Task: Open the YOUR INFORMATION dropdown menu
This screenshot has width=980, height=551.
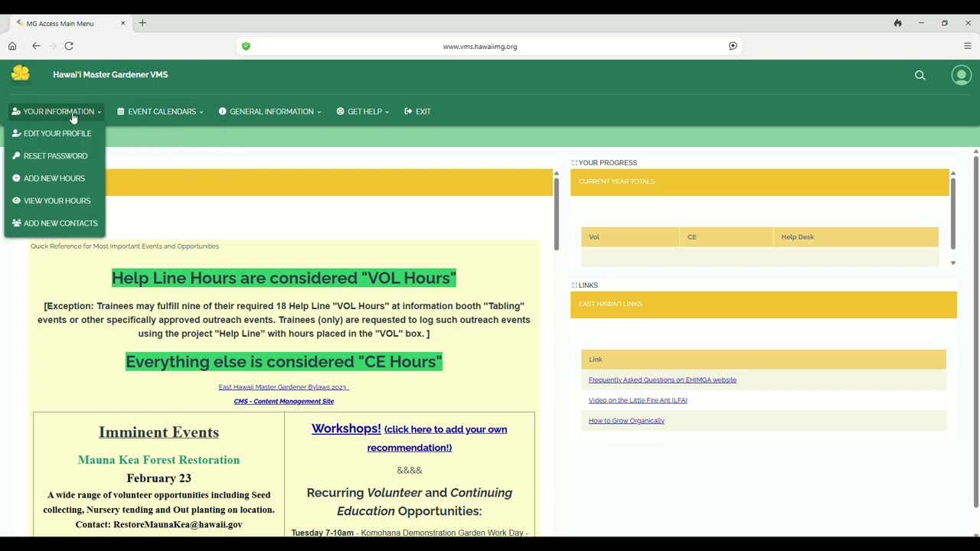Action: [x=57, y=112]
